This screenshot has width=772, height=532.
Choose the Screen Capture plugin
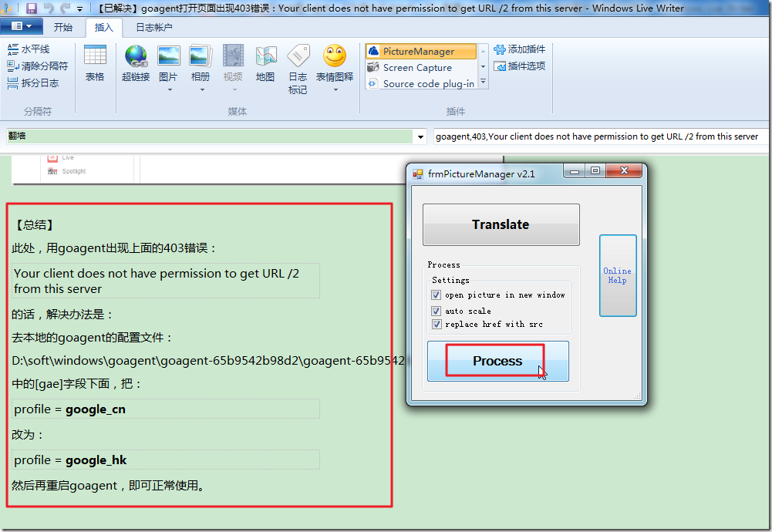(x=421, y=67)
